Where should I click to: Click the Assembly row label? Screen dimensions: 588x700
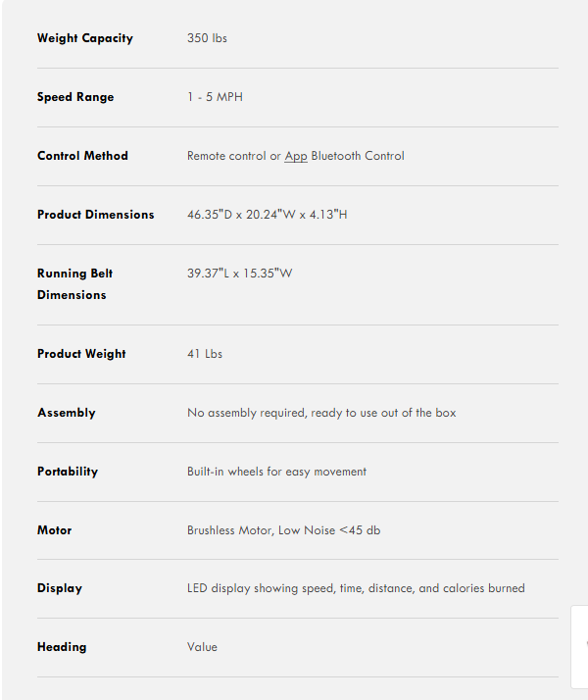coord(67,413)
